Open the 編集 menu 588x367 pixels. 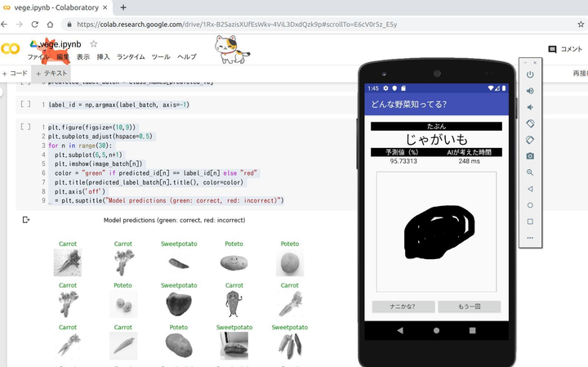pos(63,56)
